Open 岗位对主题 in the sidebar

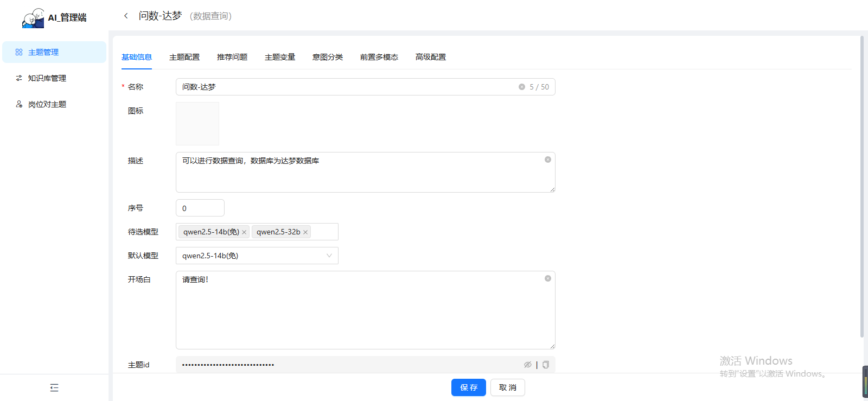point(47,104)
